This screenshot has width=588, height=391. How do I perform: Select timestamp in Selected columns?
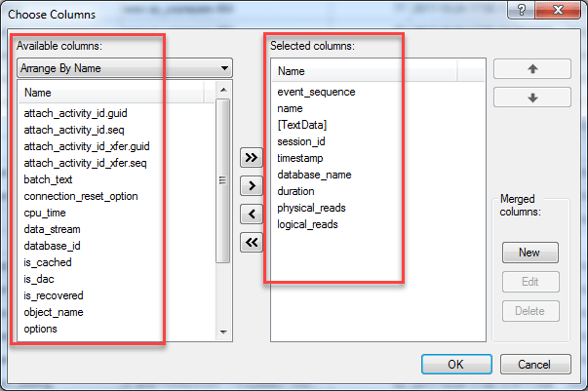point(299,158)
